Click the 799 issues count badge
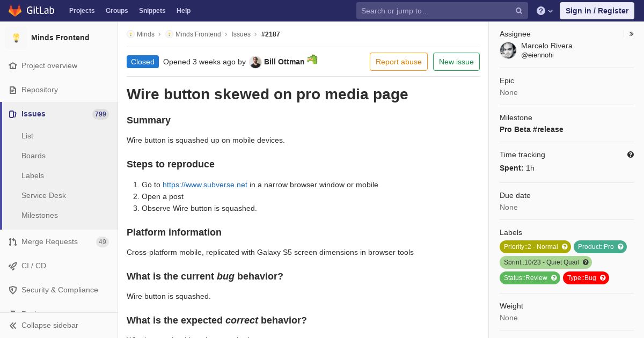The height and width of the screenshot is (338, 644). [100, 114]
